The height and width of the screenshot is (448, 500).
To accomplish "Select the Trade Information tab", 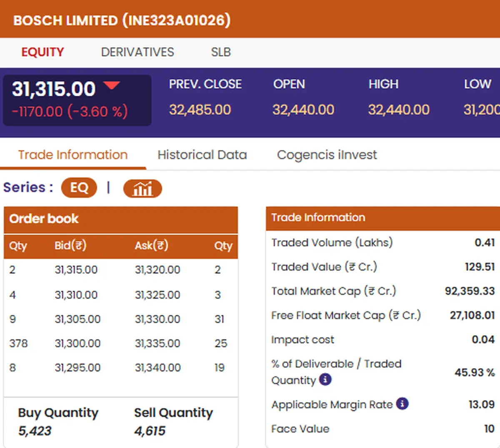I will [x=73, y=155].
